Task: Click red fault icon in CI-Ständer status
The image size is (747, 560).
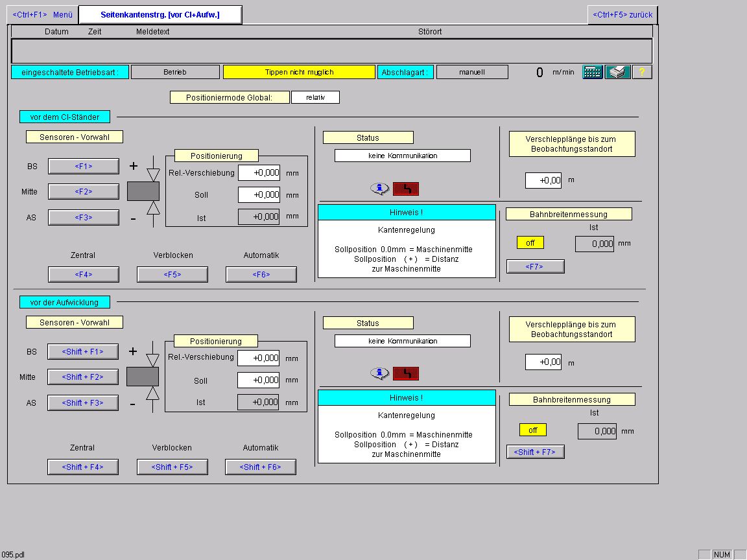Action: [x=406, y=189]
